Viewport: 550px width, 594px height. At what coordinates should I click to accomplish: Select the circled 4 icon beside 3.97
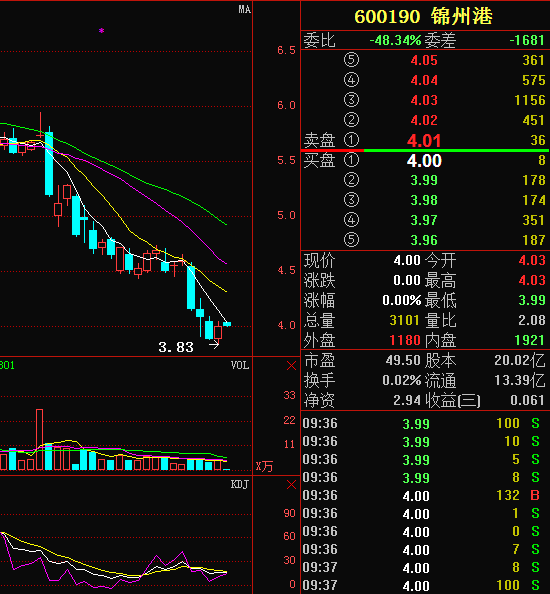point(351,220)
